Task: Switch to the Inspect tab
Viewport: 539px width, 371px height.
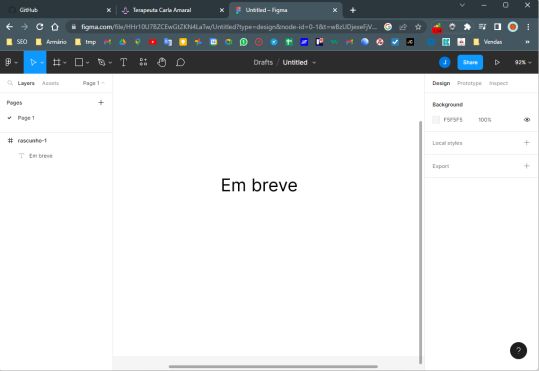Action: click(498, 83)
